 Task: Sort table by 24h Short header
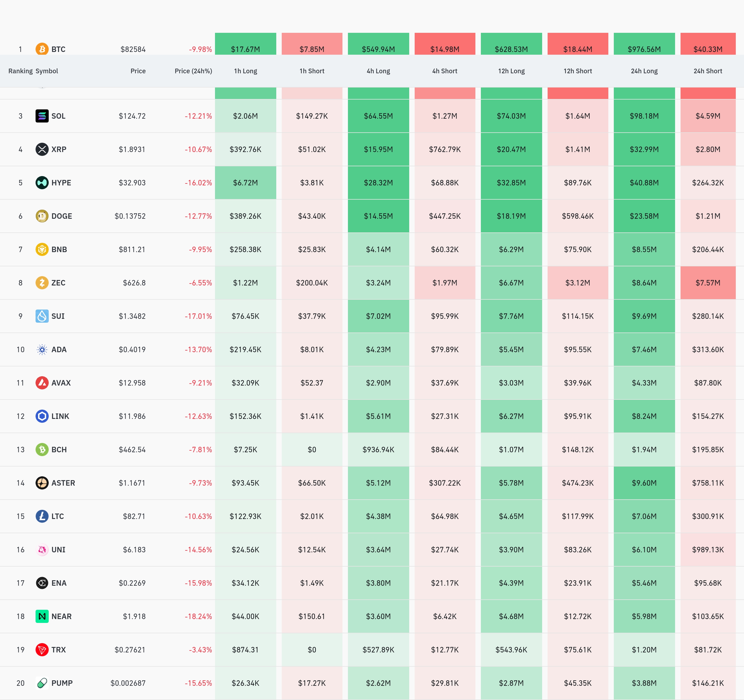708,71
